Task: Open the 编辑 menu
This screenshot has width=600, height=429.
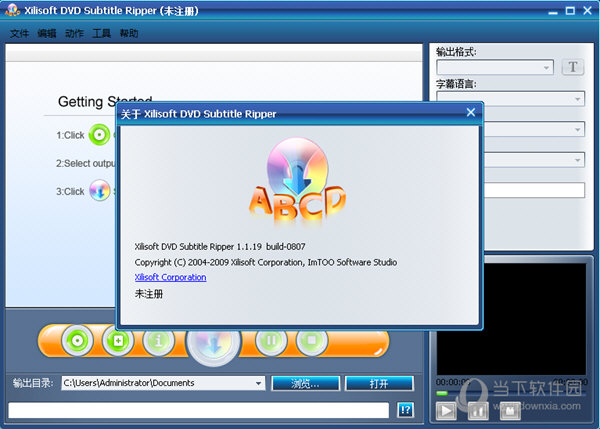Action: 47,34
